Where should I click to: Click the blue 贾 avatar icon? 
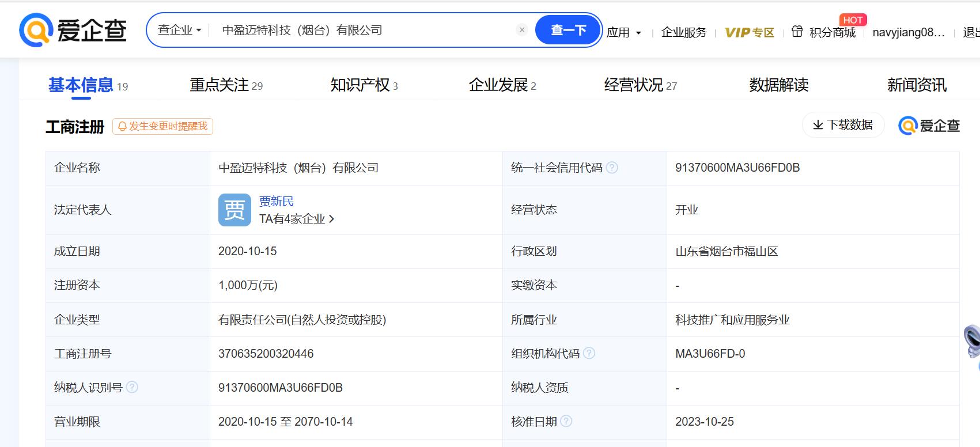[234, 210]
